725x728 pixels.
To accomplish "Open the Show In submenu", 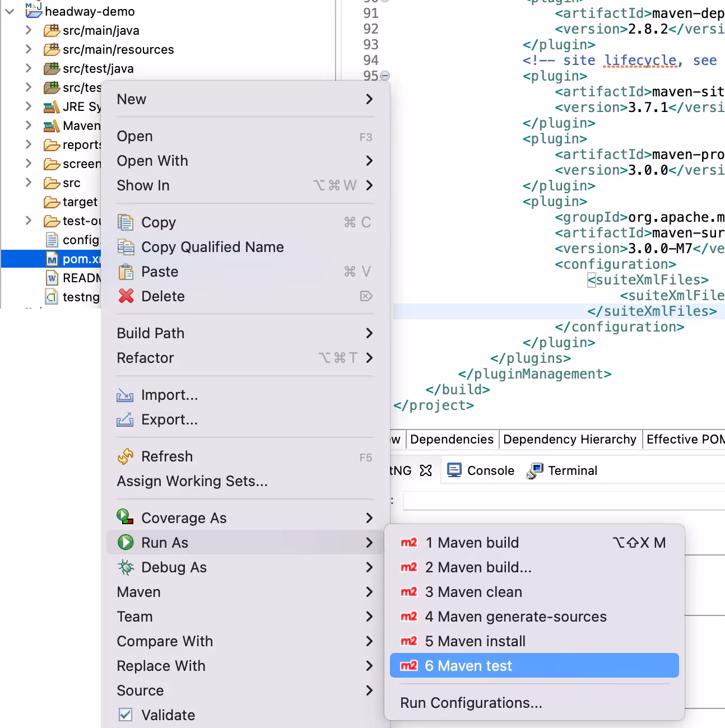I will coord(245,185).
